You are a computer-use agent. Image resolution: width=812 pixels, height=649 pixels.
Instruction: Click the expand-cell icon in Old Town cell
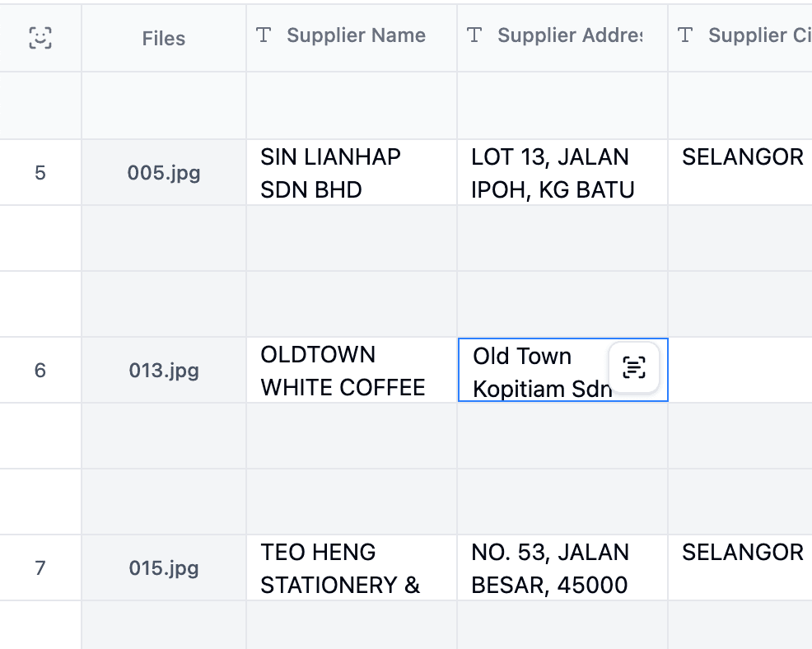[x=634, y=367]
